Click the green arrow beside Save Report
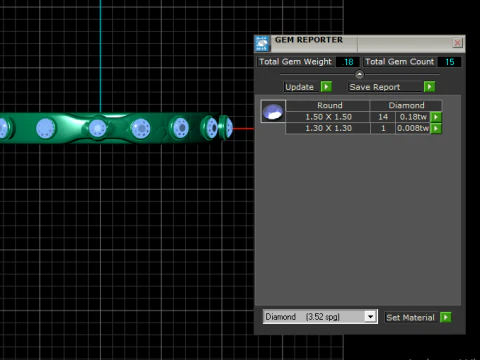Viewport: 480px width, 360px height. pyautogui.click(x=429, y=87)
